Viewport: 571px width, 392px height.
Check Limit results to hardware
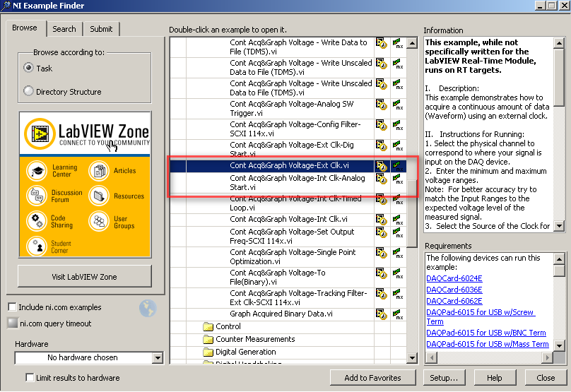(30, 377)
